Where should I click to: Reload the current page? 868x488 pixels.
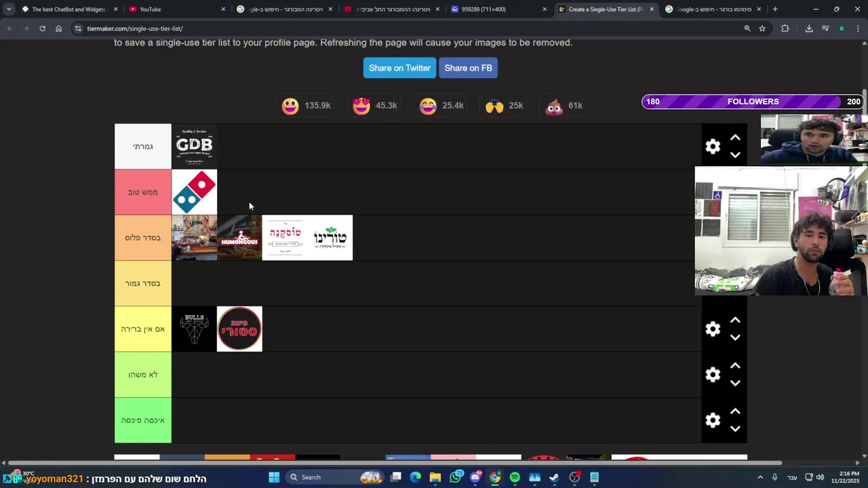[42, 28]
